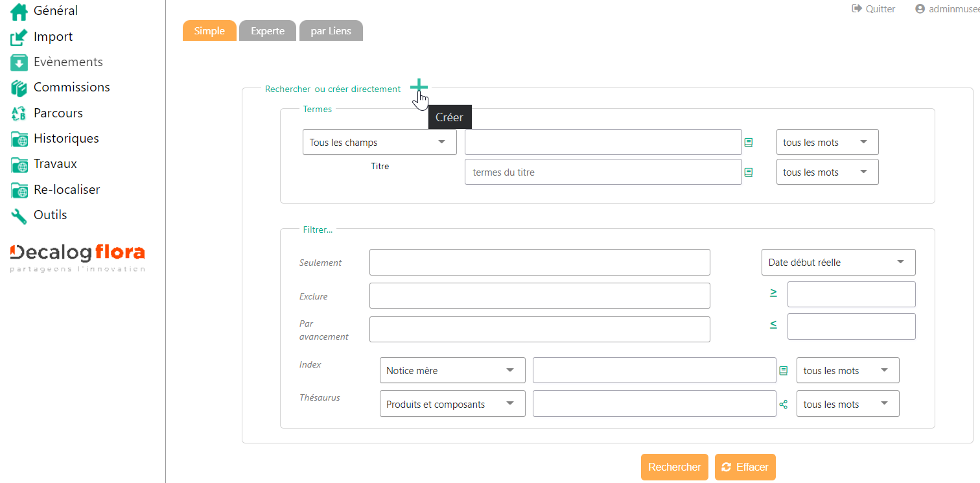Open index list icon beside Notice mère field

point(784,371)
